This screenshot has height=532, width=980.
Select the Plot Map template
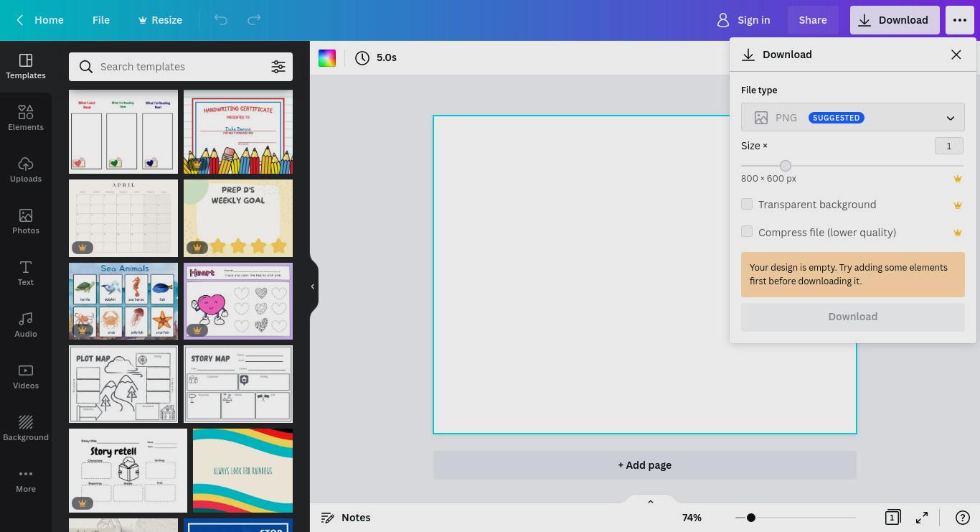click(x=123, y=385)
